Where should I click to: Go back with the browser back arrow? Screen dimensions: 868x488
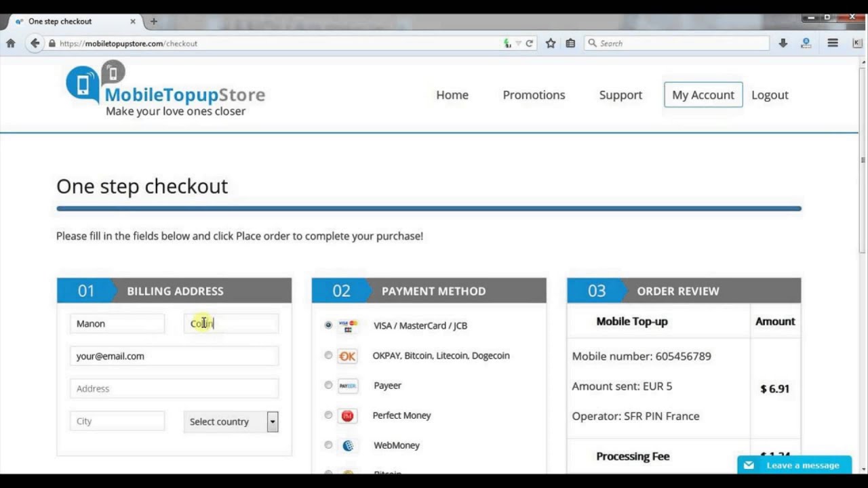35,43
